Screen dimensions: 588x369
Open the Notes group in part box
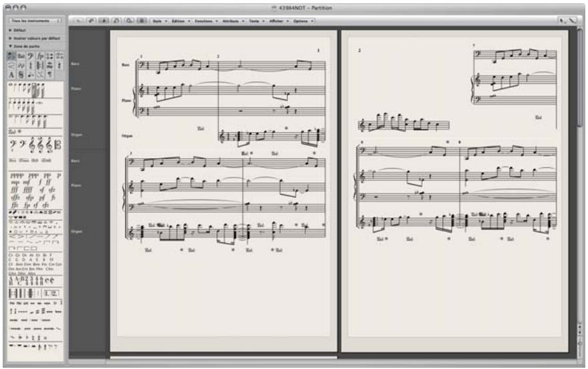[x=11, y=56]
